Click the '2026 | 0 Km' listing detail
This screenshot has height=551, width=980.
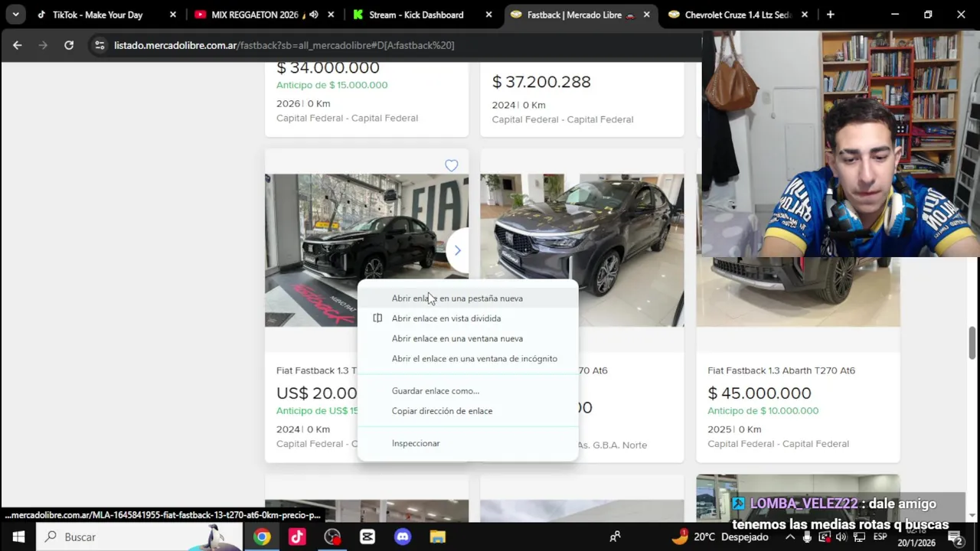pyautogui.click(x=303, y=103)
